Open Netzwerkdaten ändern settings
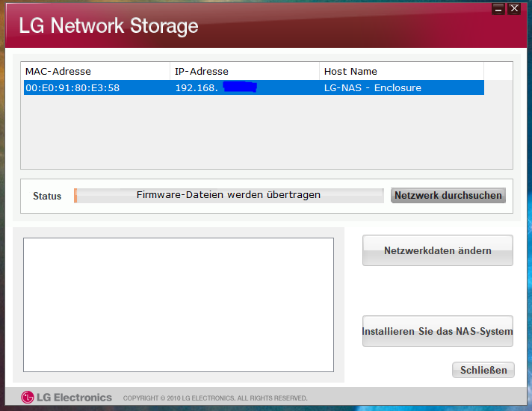 coord(438,250)
